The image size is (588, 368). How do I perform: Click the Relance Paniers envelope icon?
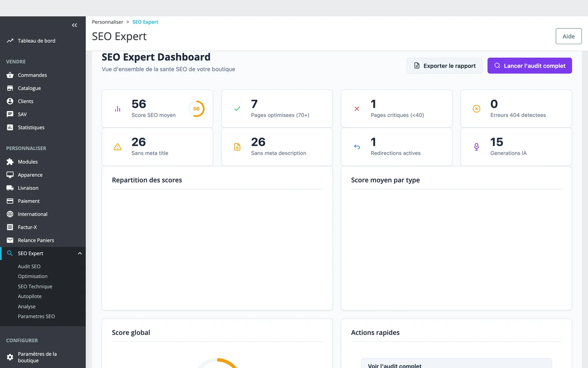pos(10,240)
